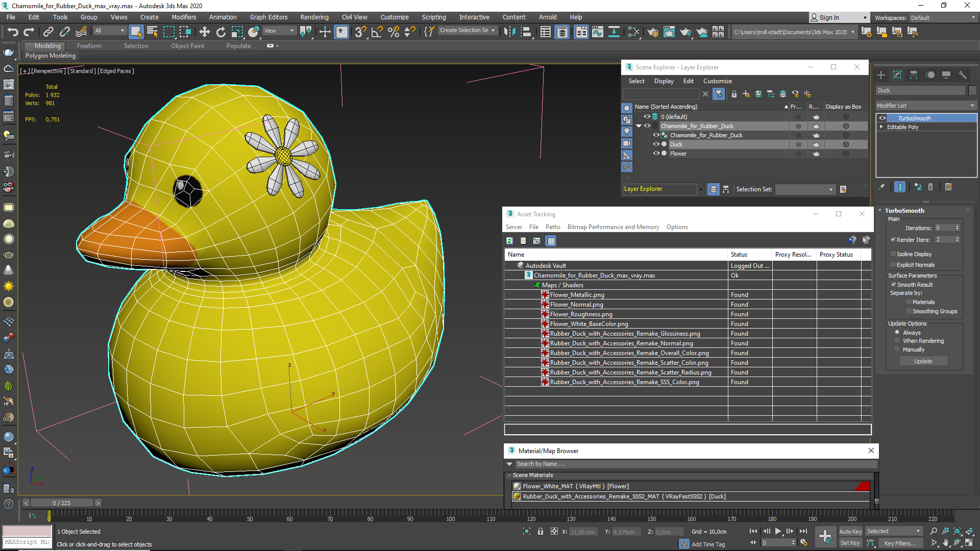Open Paths menu in Asset Tracking
Screen dimensions: 980x551
click(553, 227)
